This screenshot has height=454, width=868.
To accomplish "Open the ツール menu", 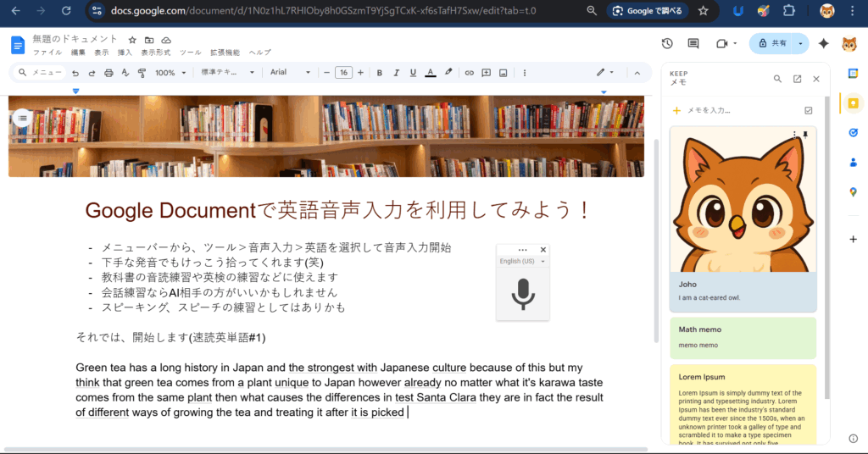I will (191, 53).
